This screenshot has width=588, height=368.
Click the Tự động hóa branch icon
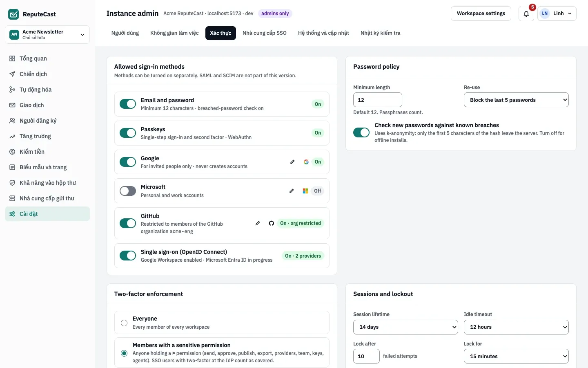point(12,90)
